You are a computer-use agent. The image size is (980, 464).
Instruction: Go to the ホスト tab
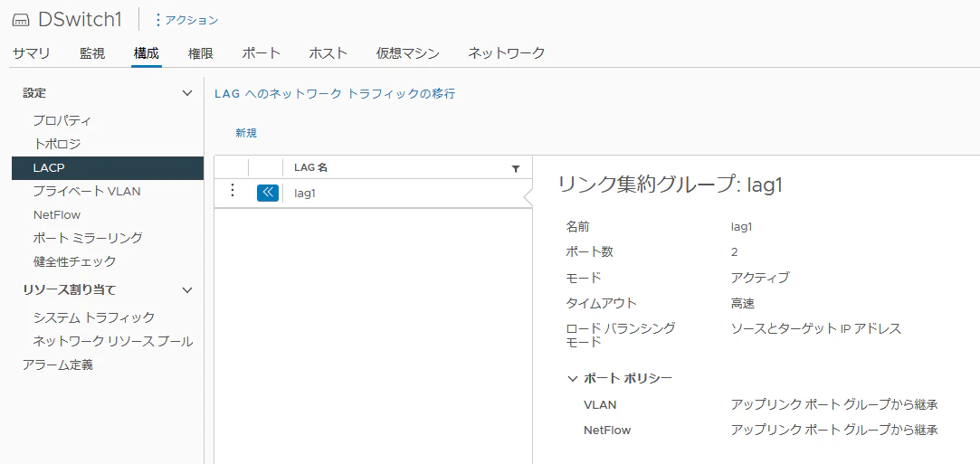pos(328,53)
